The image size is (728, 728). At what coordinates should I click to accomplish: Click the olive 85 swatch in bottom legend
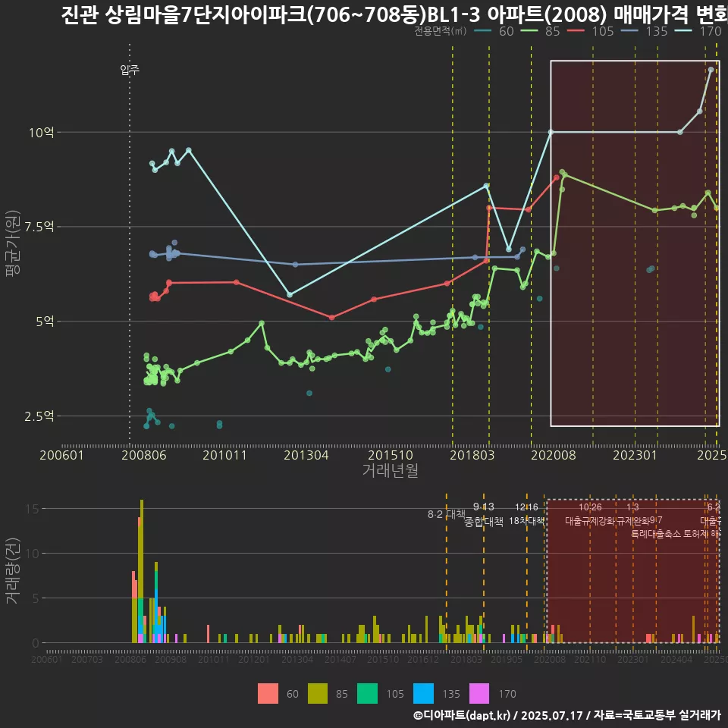(x=318, y=694)
